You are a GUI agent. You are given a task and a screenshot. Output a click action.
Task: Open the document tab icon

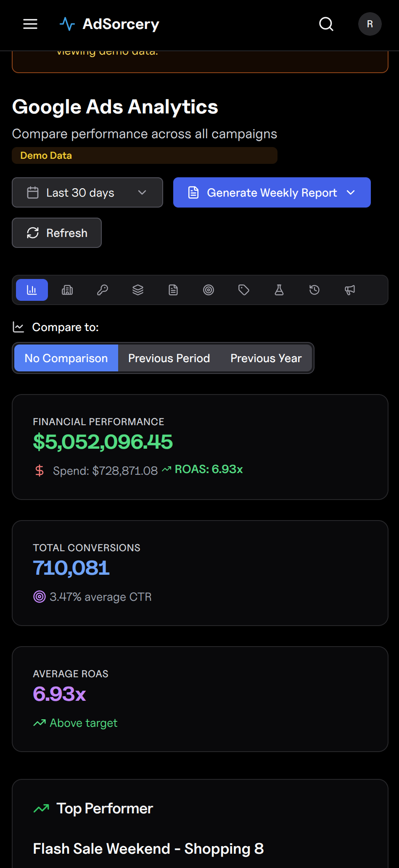(173, 290)
